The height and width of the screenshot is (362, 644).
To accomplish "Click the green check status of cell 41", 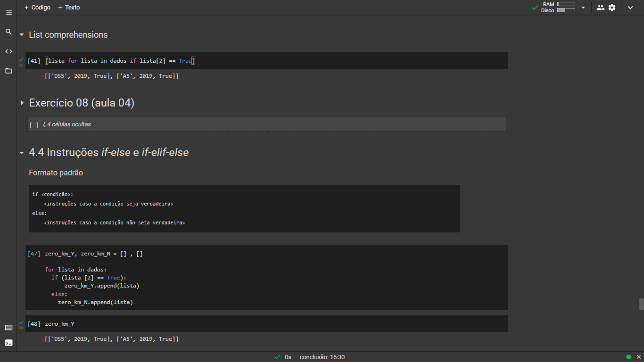I will tap(21, 60).
